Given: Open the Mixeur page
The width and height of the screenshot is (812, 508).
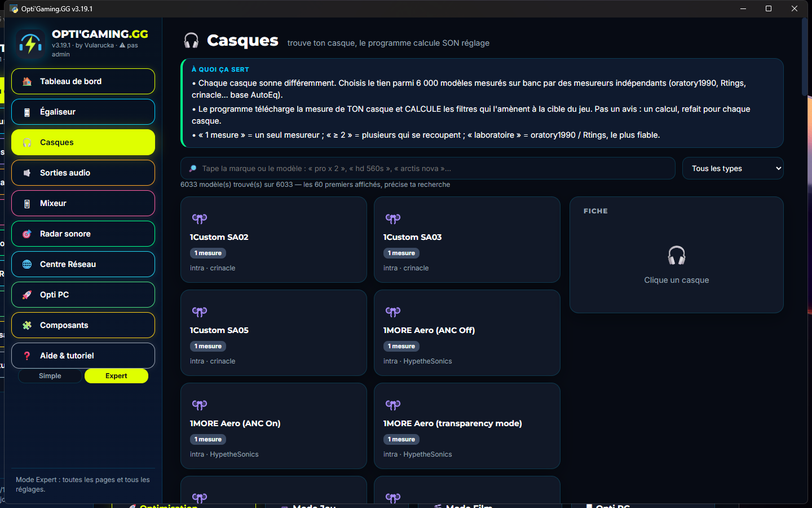Looking at the screenshot, I should [x=83, y=203].
